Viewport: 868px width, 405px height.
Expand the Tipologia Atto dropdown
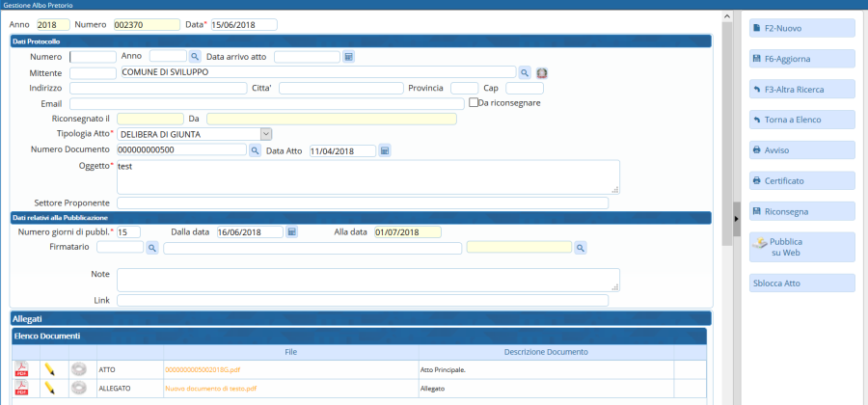pos(266,134)
